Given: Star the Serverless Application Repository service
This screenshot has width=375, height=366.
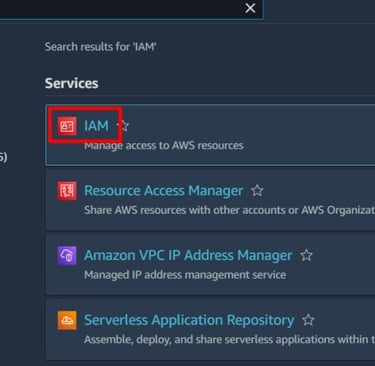Looking at the screenshot, I should click(x=308, y=320).
